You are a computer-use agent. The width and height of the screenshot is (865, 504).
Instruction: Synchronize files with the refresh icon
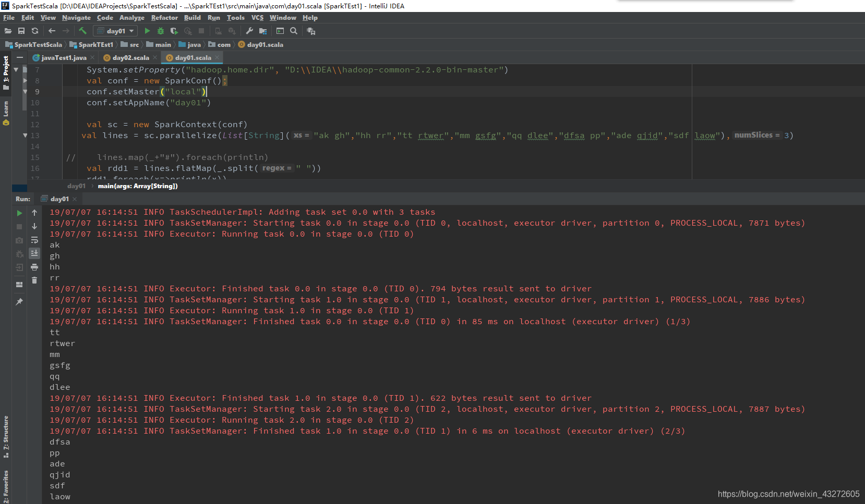click(35, 31)
